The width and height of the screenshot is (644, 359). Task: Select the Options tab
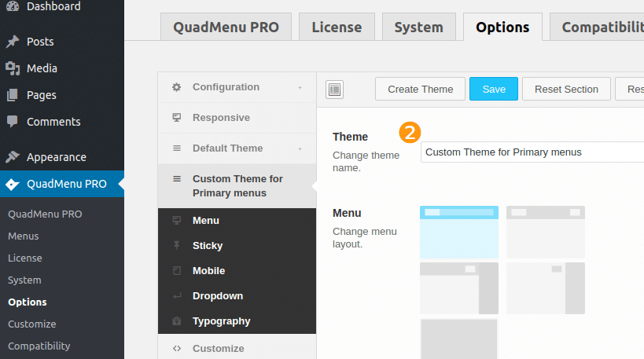click(x=502, y=27)
